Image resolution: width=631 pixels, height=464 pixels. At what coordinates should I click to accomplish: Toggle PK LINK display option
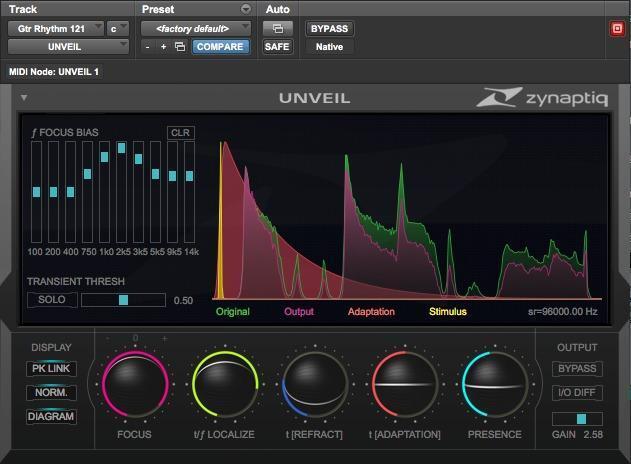click(51, 368)
